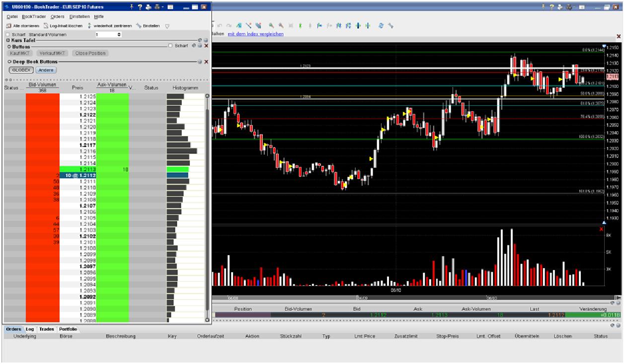This screenshot has width=624, height=364.
Task: Click the first zoom magnifier icon in chart toolbar
Action: pyautogui.click(x=272, y=25)
